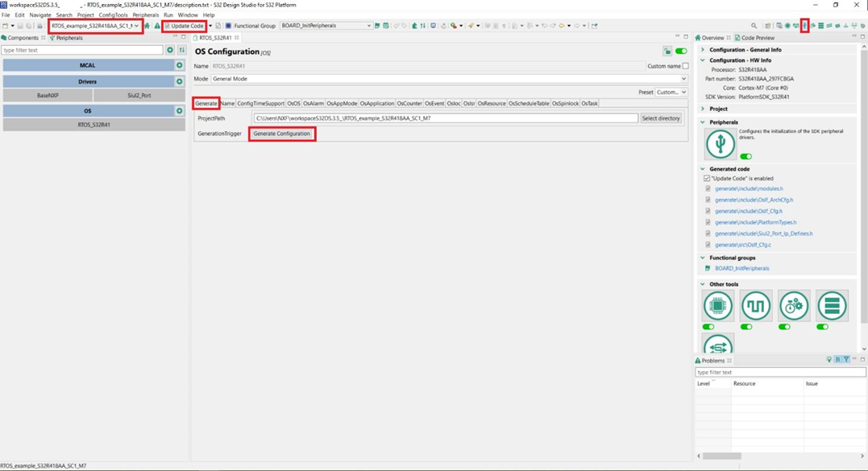This screenshot has height=471, width=868.
Task: Select the Pins tool icon under Other tools
Action: click(718, 305)
